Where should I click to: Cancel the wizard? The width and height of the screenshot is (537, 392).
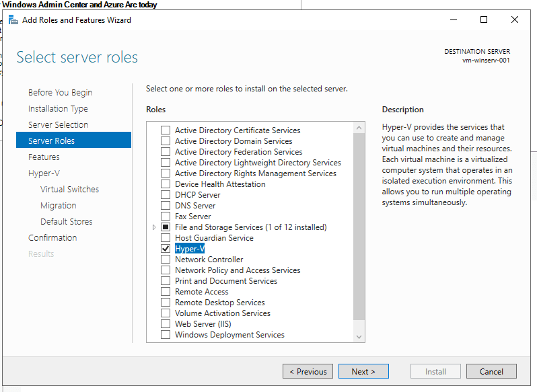[491, 371]
